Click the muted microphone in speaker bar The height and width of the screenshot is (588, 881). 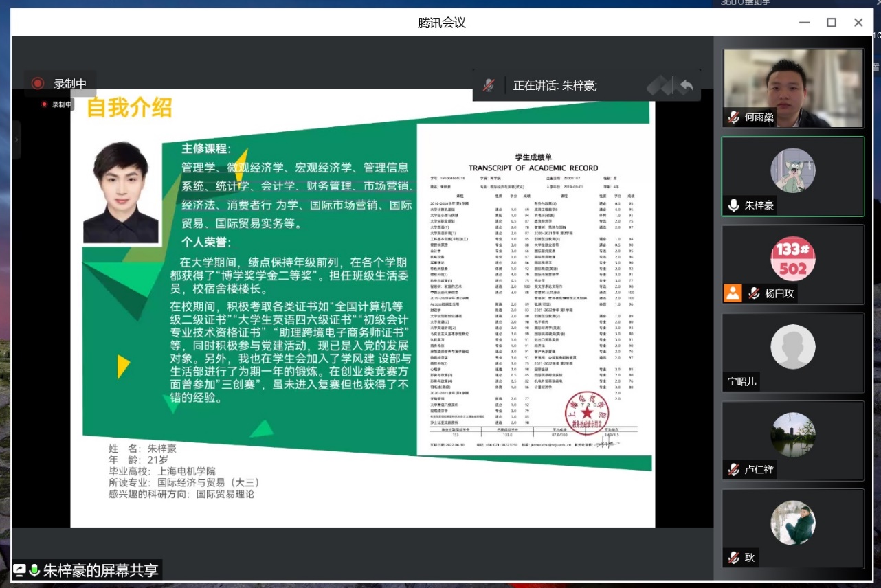[x=489, y=86]
